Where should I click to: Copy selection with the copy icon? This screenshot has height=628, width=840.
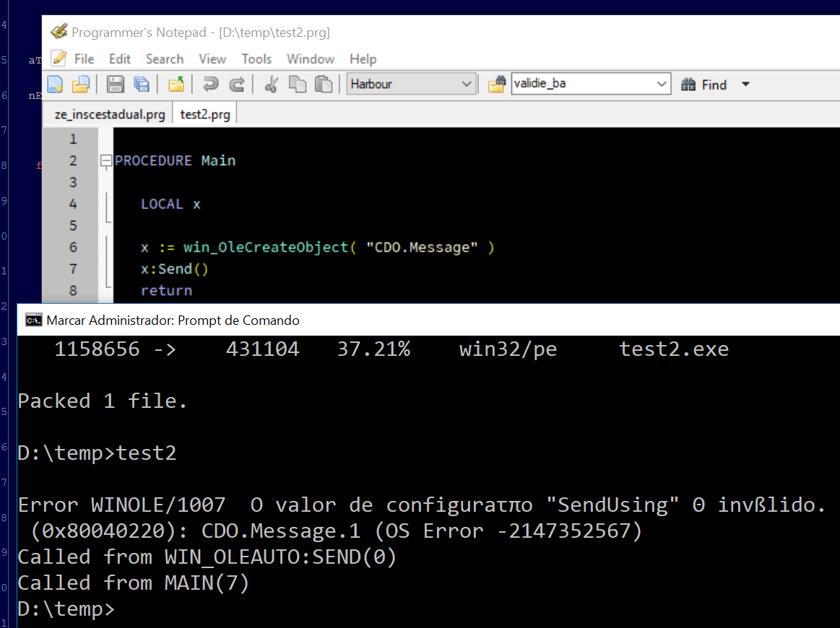[298, 84]
